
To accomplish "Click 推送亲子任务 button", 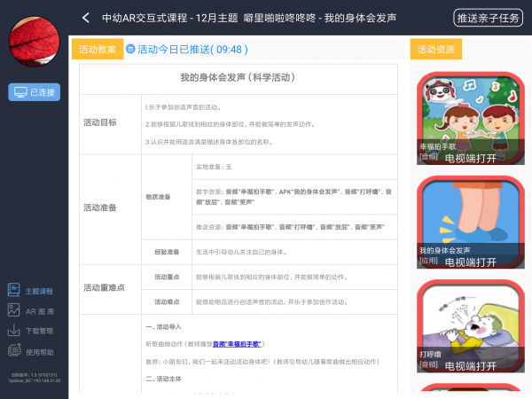I will pyautogui.click(x=488, y=18).
